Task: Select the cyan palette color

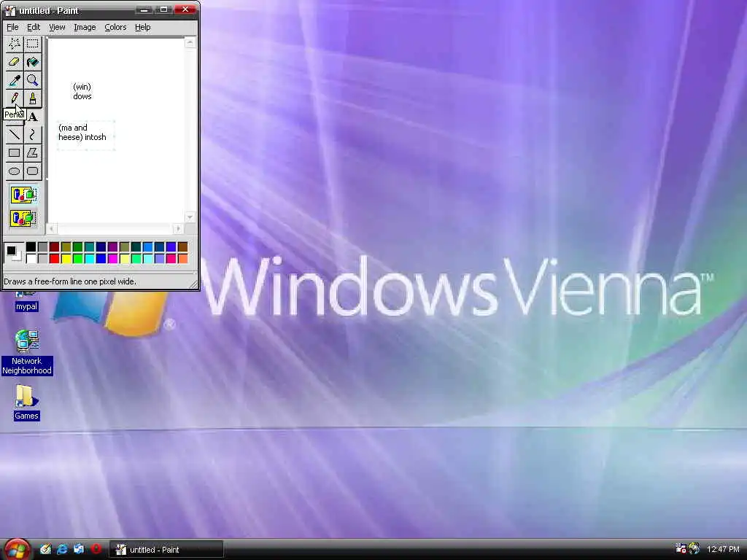Action: (89, 259)
